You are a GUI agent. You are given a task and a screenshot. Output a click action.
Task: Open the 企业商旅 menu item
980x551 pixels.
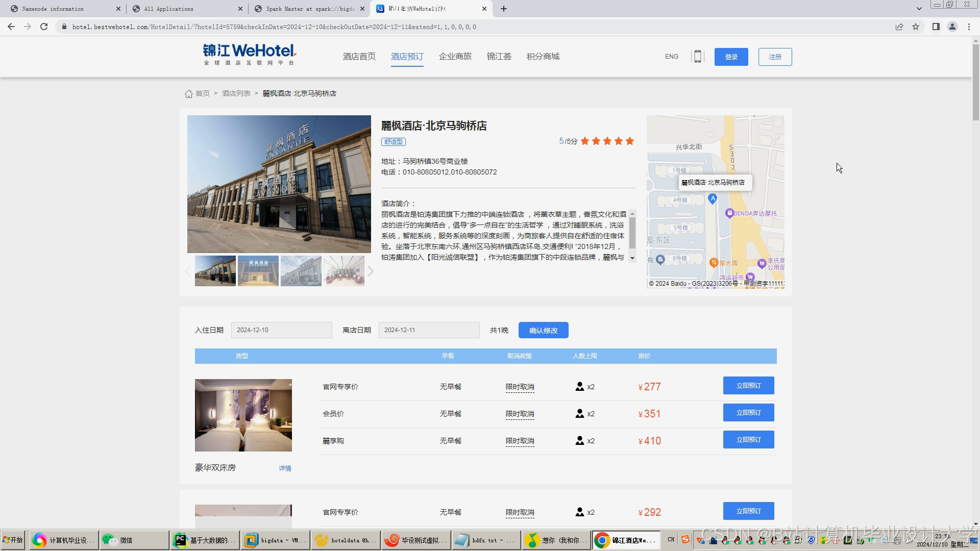(455, 56)
